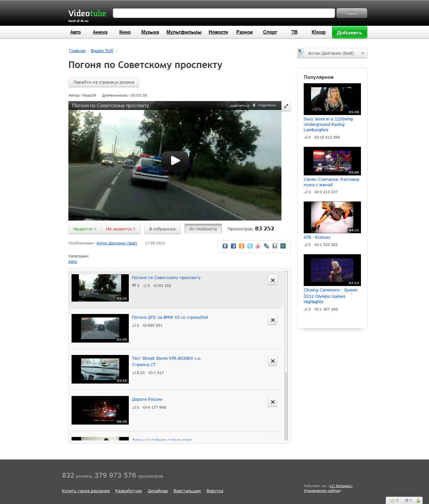Image resolution: width=429 pixels, height=504 pixels.
Task: Open the user contacts icon in the bottom panel
Action: click(x=418, y=501)
